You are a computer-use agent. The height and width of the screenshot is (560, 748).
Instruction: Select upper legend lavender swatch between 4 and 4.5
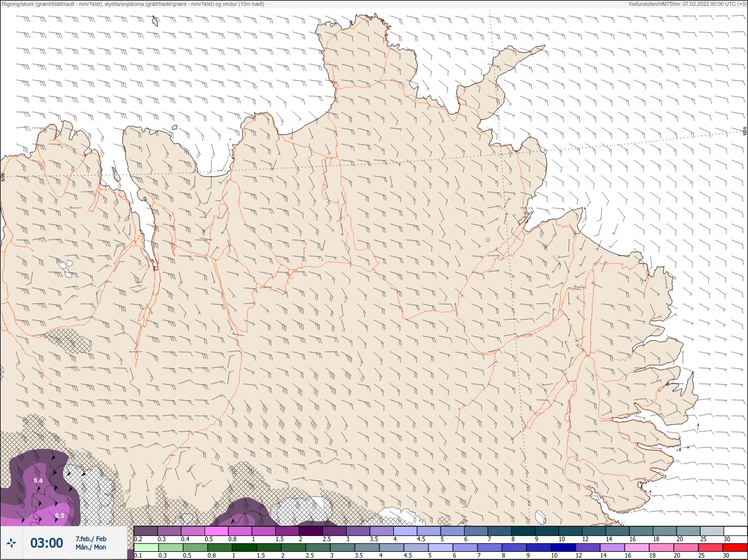406,531
